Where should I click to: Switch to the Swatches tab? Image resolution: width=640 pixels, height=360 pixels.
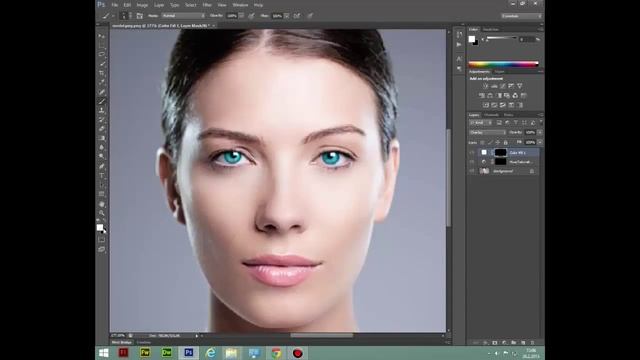point(491,29)
